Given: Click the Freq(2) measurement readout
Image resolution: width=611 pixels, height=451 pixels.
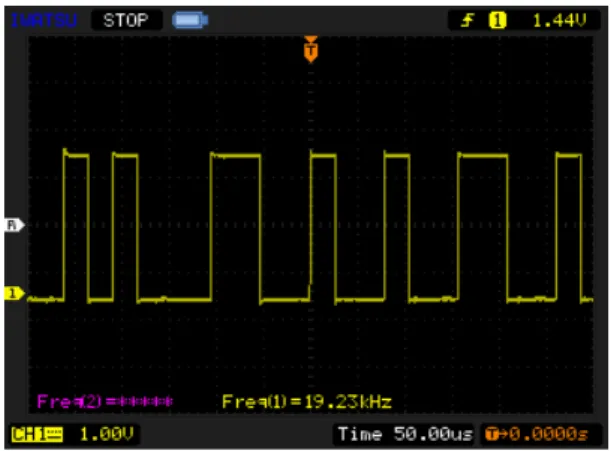Looking at the screenshot, I should 104,401.
